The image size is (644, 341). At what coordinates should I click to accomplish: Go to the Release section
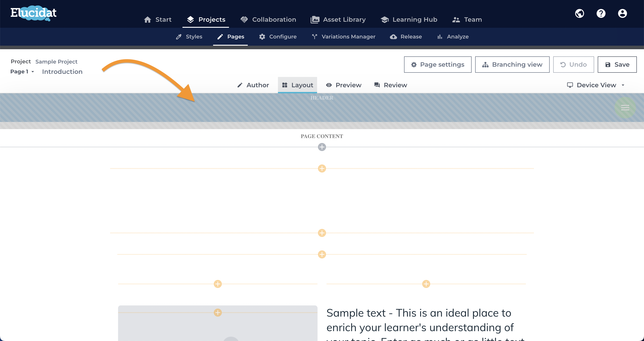(406, 37)
